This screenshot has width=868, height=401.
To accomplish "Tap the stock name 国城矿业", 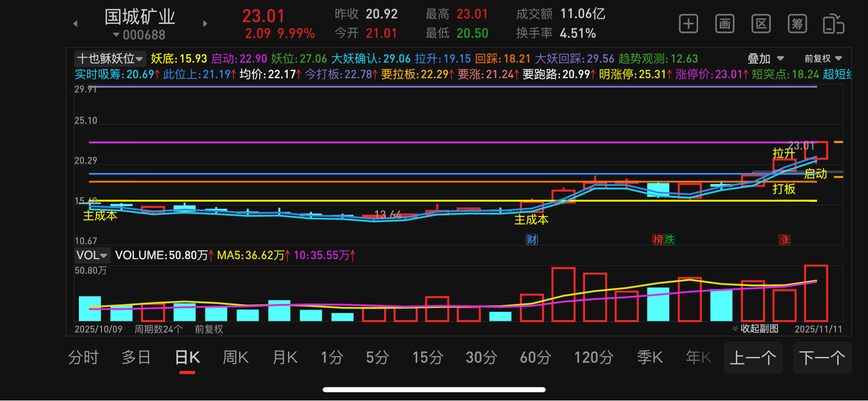I will coord(140,17).
